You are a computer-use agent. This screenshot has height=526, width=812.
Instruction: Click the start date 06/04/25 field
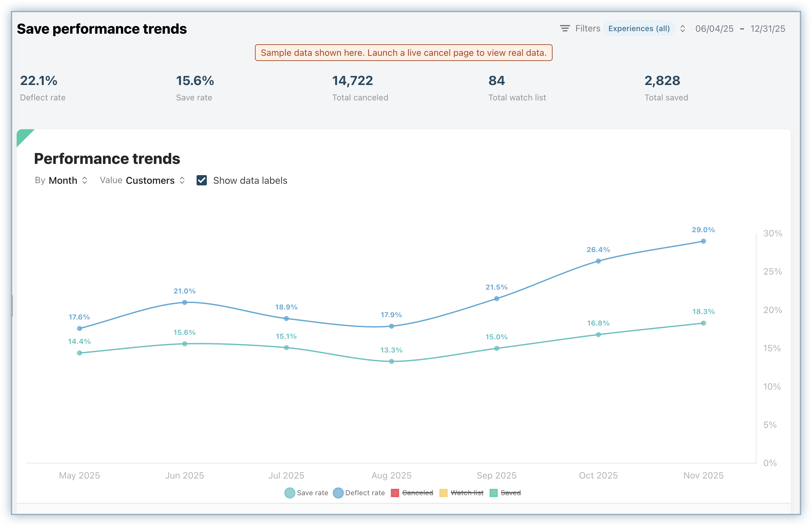(714, 29)
